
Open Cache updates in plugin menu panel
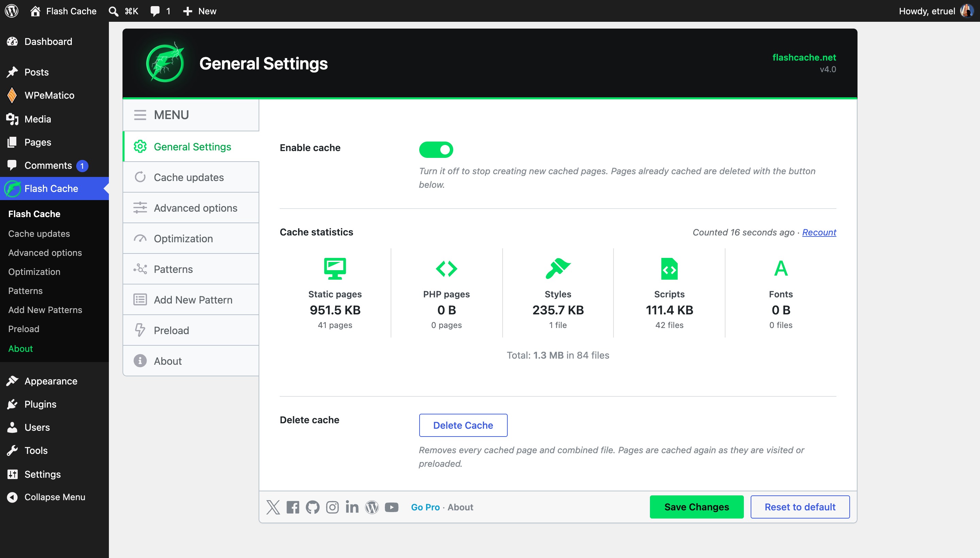pos(191,177)
